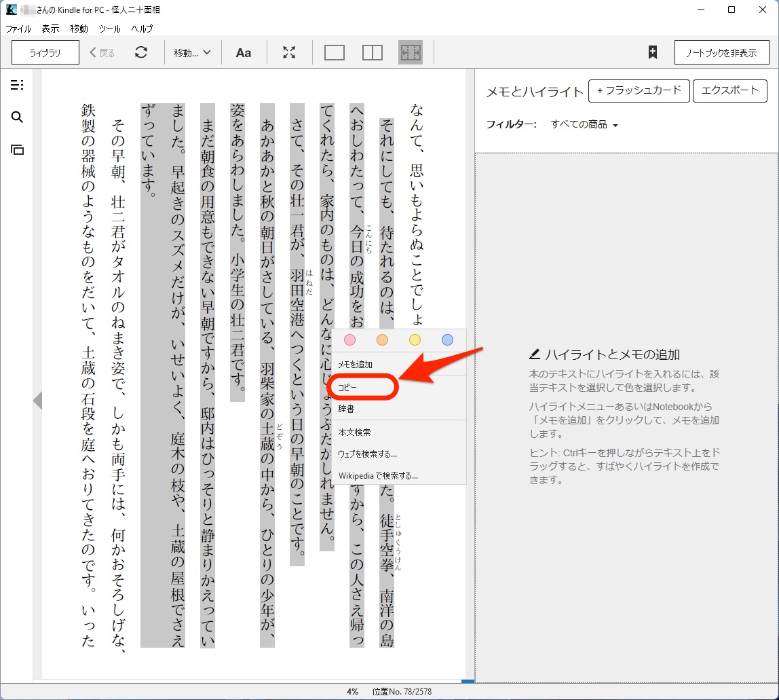Image resolution: width=779 pixels, height=700 pixels.
Task: Open the ヘルプ menu
Action: point(142,29)
